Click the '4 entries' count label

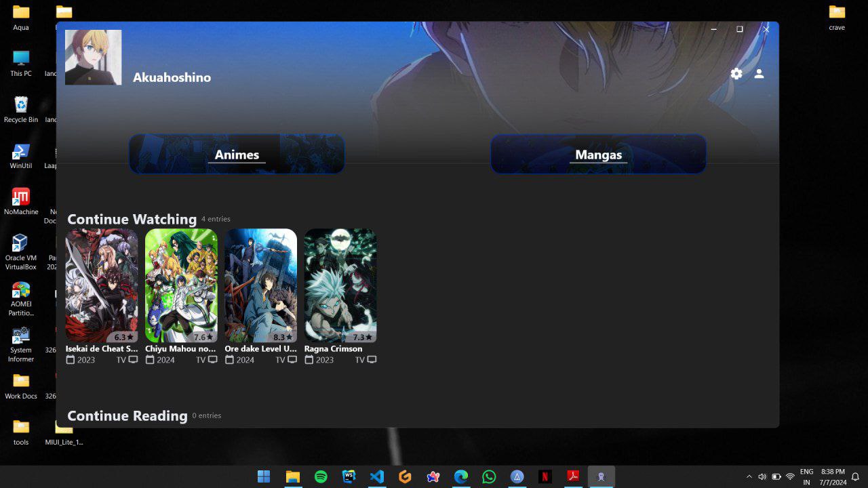point(216,219)
